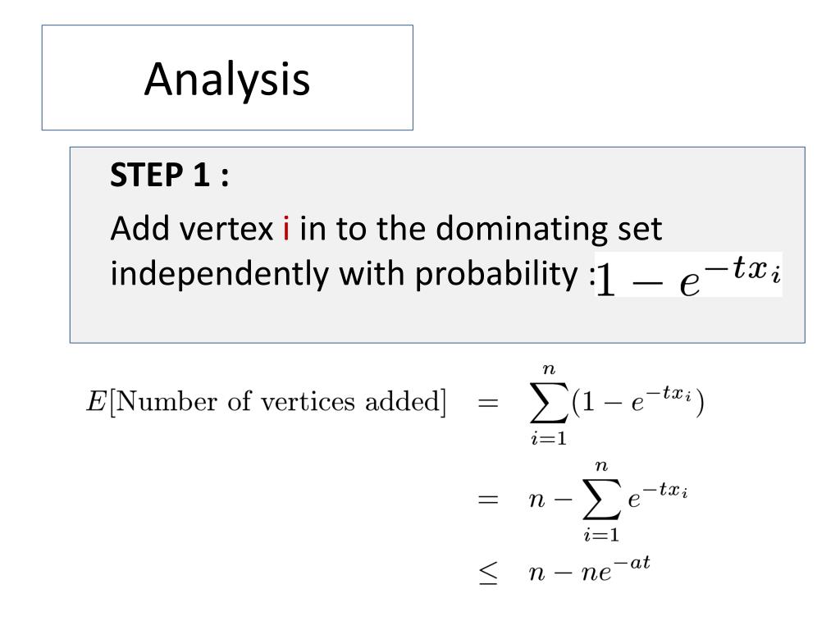Click the red letter i

(x=286, y=228)
